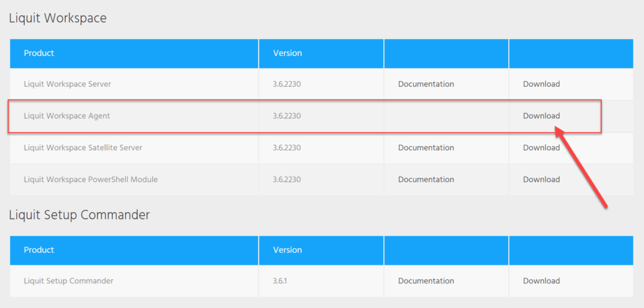Click Version header in Setup Commander table
Viewport: 644px width, 308px height.
click(x=287, y=250)
